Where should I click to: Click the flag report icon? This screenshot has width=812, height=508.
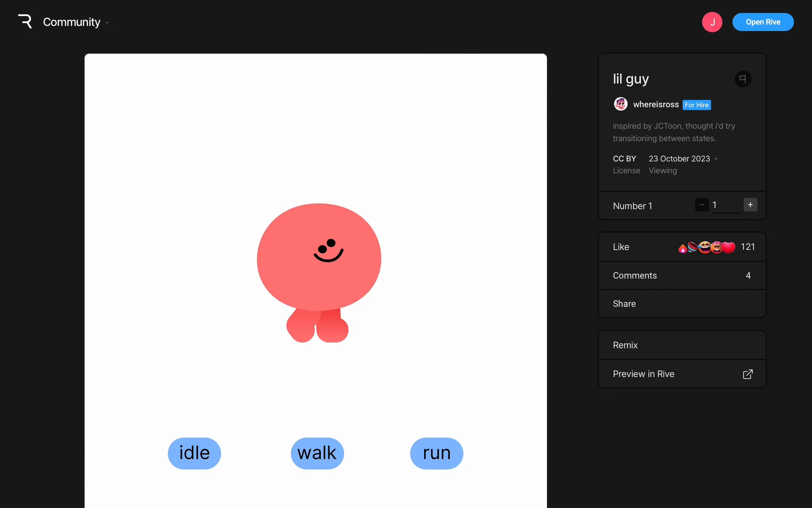point(743,79)
